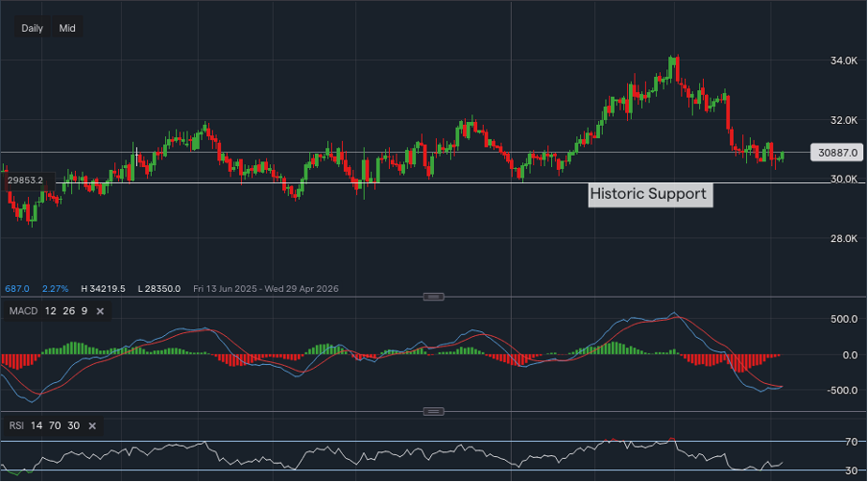Click the 34.0K price axis label
The image size is (868, 482).
tap(844, 60)
